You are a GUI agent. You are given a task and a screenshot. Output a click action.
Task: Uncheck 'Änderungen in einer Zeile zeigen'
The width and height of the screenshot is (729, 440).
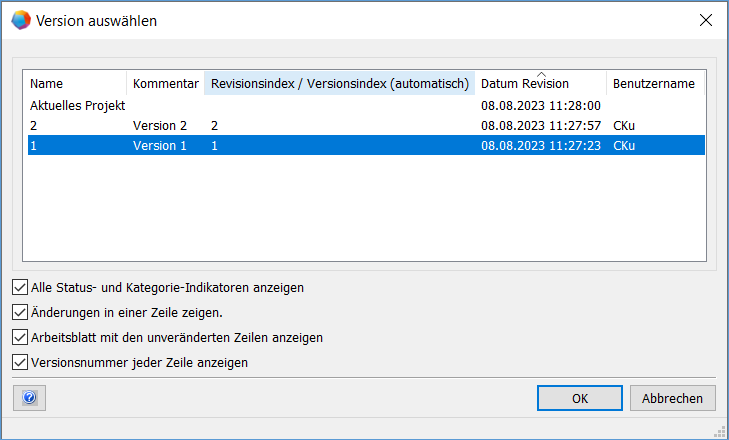coord(20,312)
